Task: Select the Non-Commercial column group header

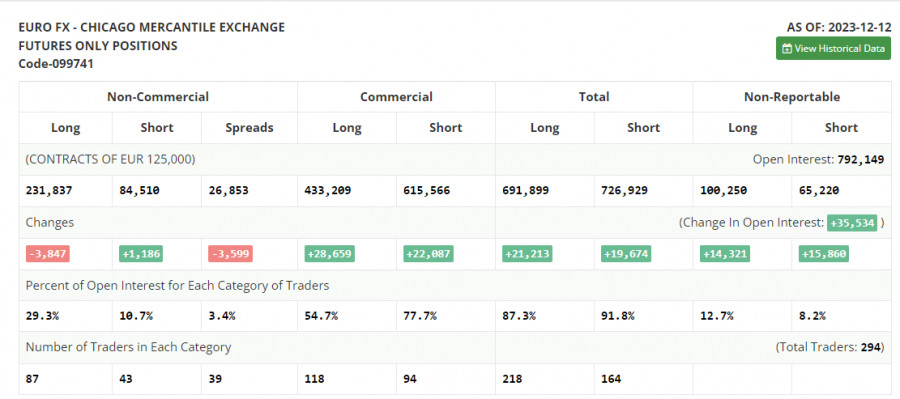Action: click(x=158, y=96)
